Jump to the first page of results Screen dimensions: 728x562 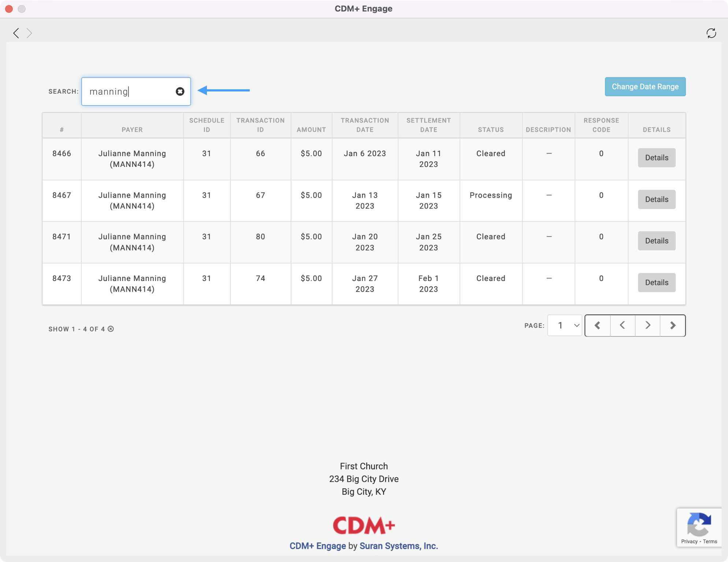597,325
